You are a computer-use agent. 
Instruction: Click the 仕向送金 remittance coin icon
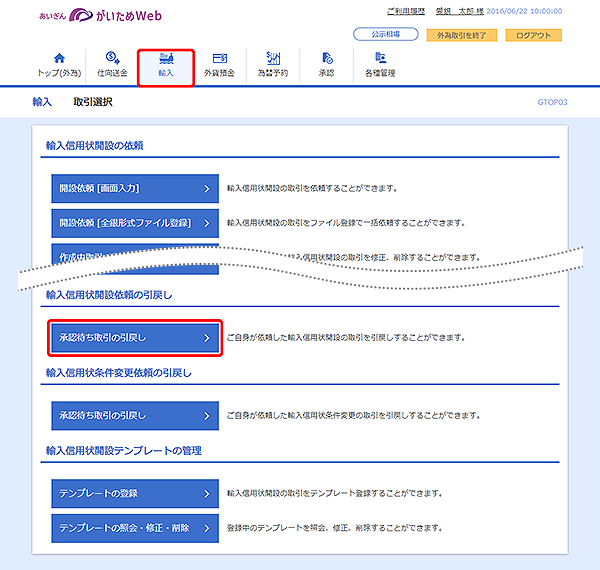click(112, 58)
